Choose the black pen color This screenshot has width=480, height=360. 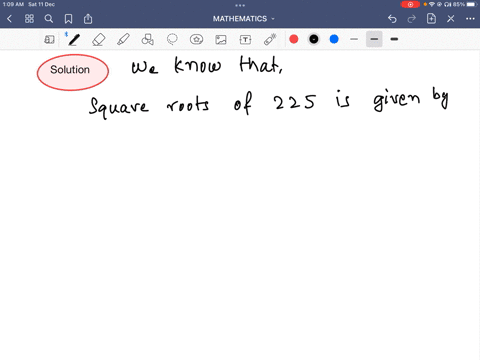(x=314, y=39)
